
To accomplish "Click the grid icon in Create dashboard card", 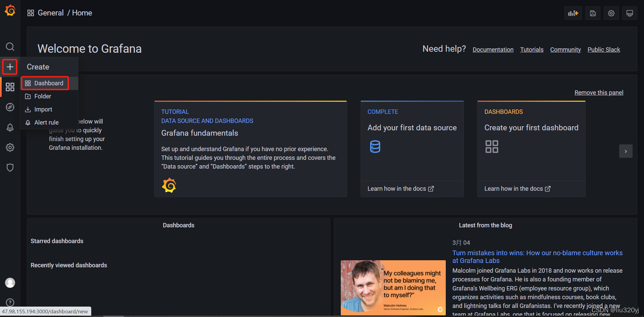I will pos(492,147).
